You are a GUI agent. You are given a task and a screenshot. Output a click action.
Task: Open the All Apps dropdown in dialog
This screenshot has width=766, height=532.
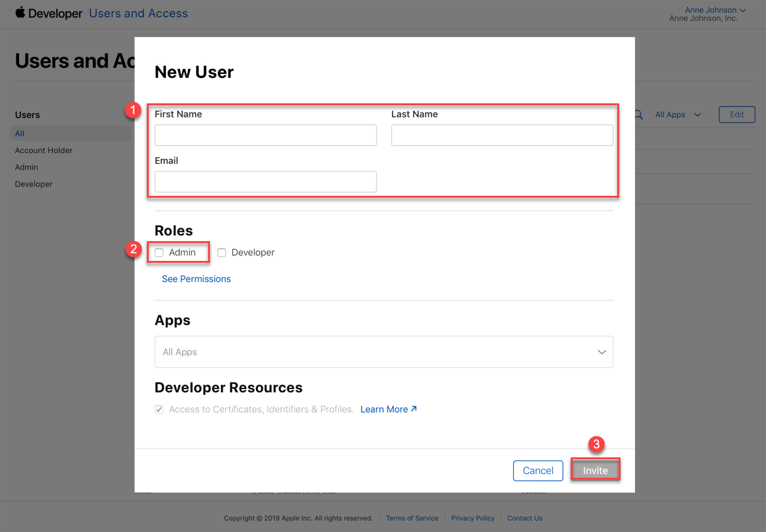point(384,352)
